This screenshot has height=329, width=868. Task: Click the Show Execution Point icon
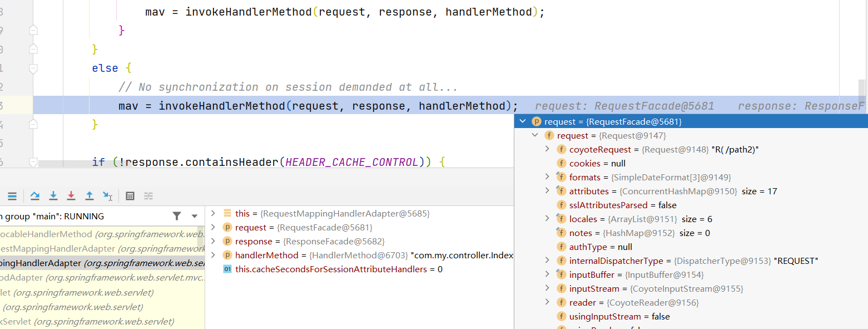(x=12, y=196)
